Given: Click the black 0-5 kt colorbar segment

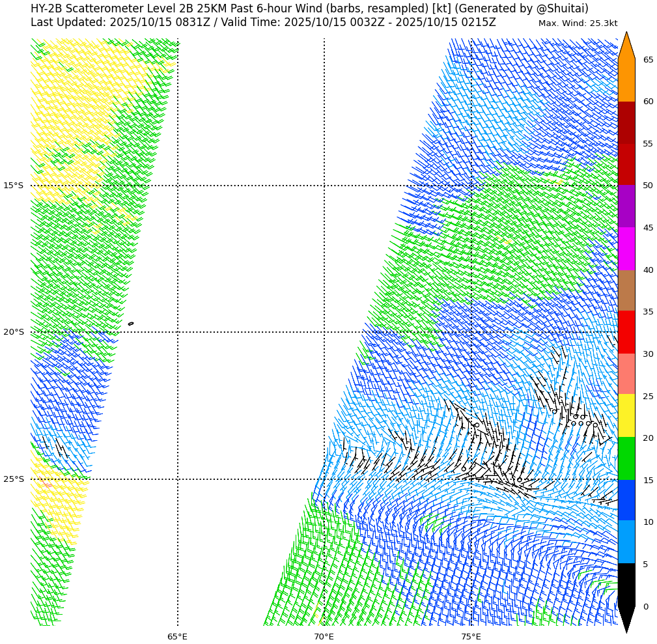Looking at the screenshot, I should 626,584.
